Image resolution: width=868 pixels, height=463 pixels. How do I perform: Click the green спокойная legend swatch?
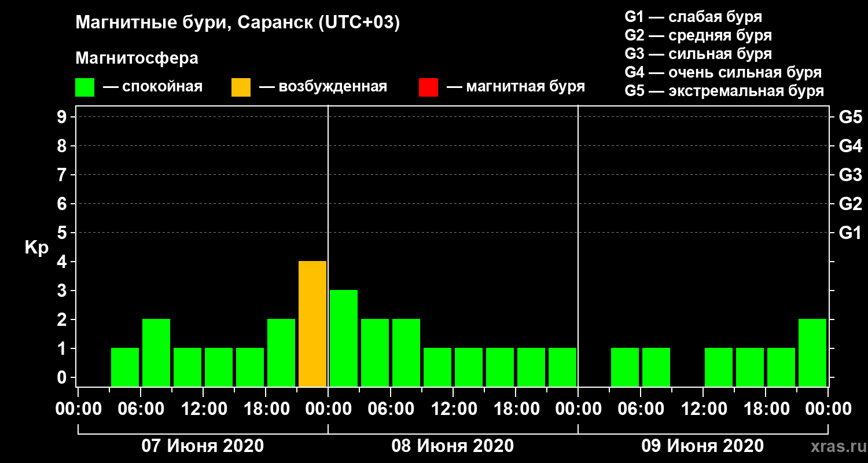point(84,87)
